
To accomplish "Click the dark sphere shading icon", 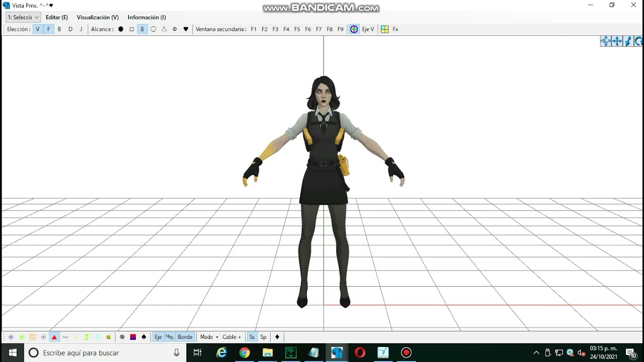I will [122, 337].
